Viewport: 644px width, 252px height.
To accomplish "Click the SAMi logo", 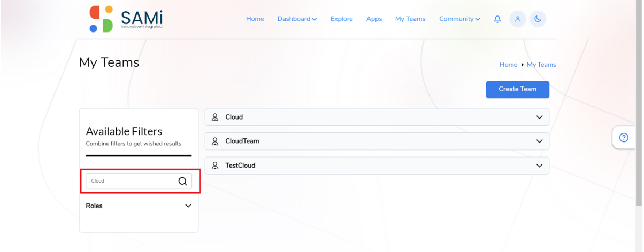I will (x=126, y=19).
